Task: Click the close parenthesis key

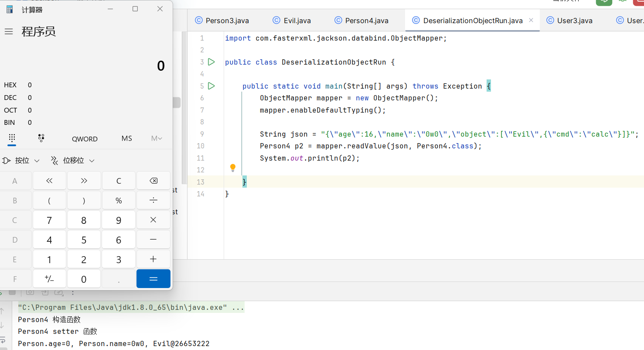Action: (x=84, y=200)
